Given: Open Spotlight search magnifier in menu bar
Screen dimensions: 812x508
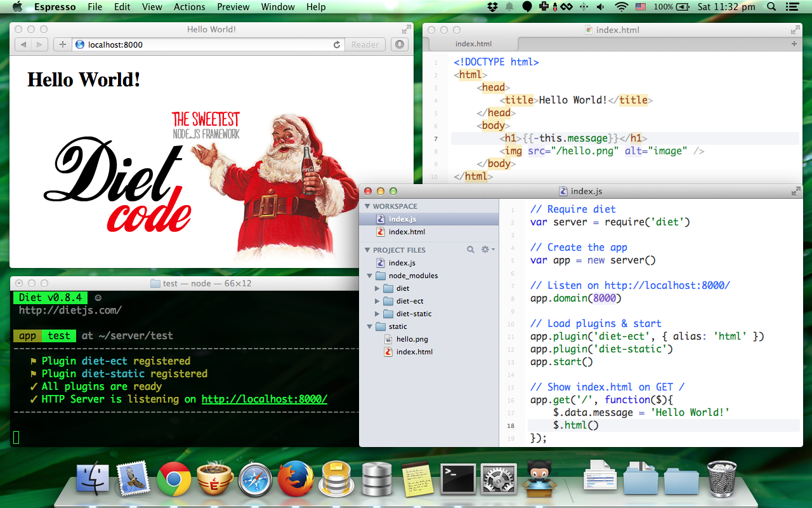Looking at the screenshot, I should click(x=771, y=7).
